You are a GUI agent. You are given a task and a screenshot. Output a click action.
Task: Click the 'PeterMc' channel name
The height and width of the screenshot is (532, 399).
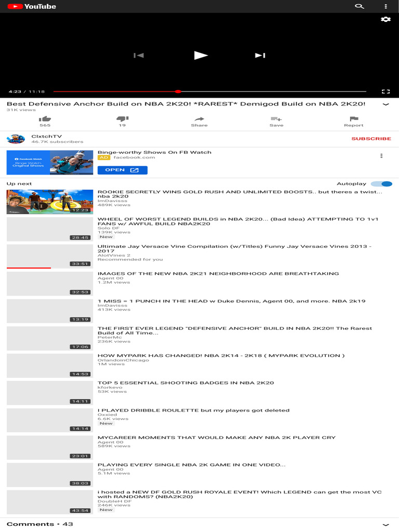110,338
